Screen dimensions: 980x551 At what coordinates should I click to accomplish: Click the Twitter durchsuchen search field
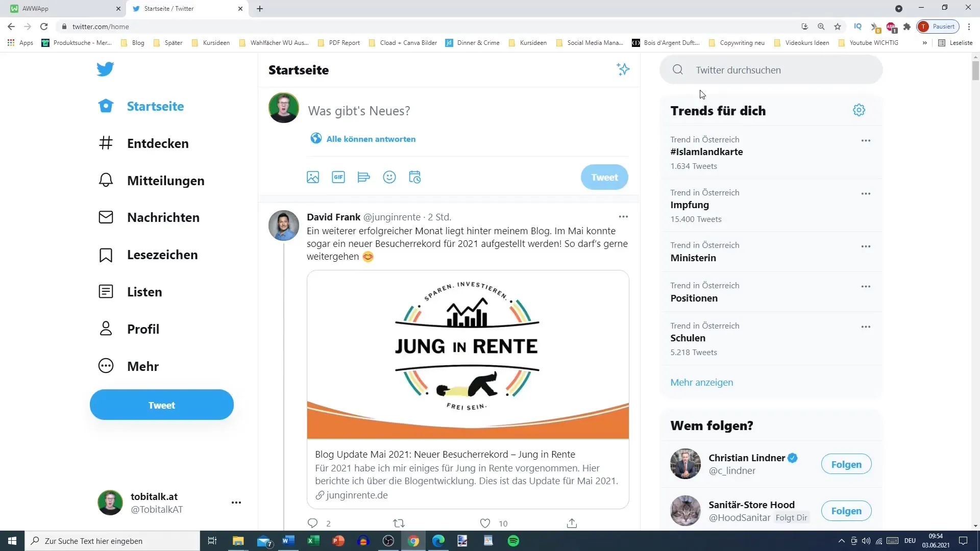coord(771,70)
